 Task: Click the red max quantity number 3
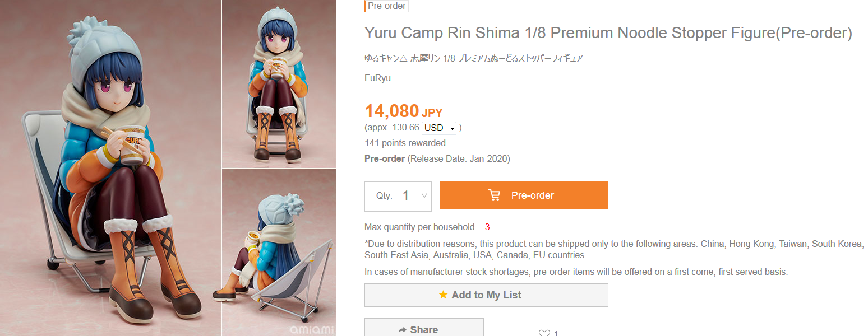pyautogui.click(x=487, y=227)
